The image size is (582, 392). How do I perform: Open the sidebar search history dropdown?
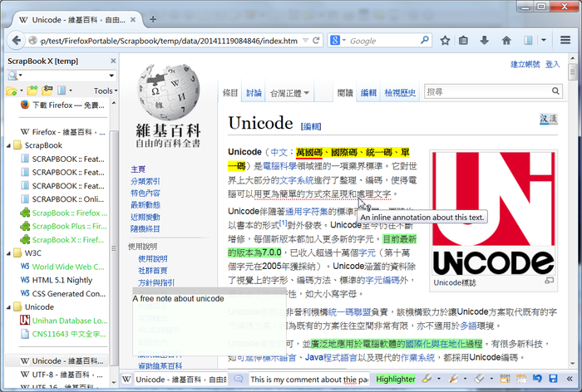coord(111,76)
